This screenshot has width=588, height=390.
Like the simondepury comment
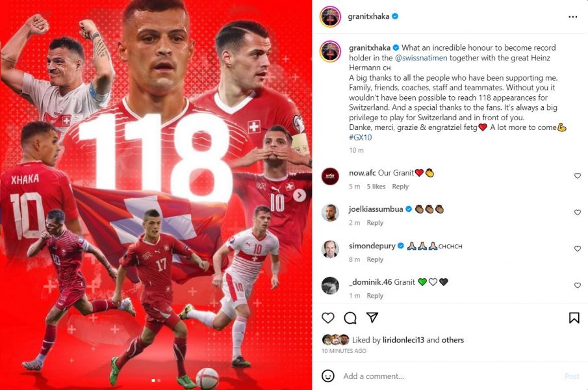point(578,248)
